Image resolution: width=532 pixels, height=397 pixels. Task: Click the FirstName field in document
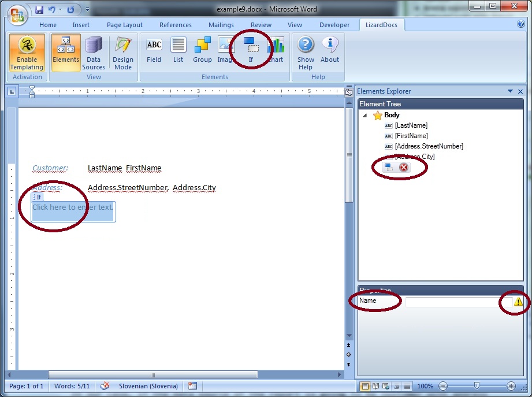coord(143,168)
